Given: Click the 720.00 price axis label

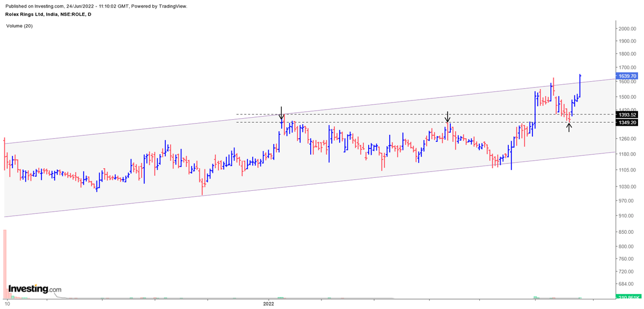Looking at the screenshot, I should click(x=627, y=272).
